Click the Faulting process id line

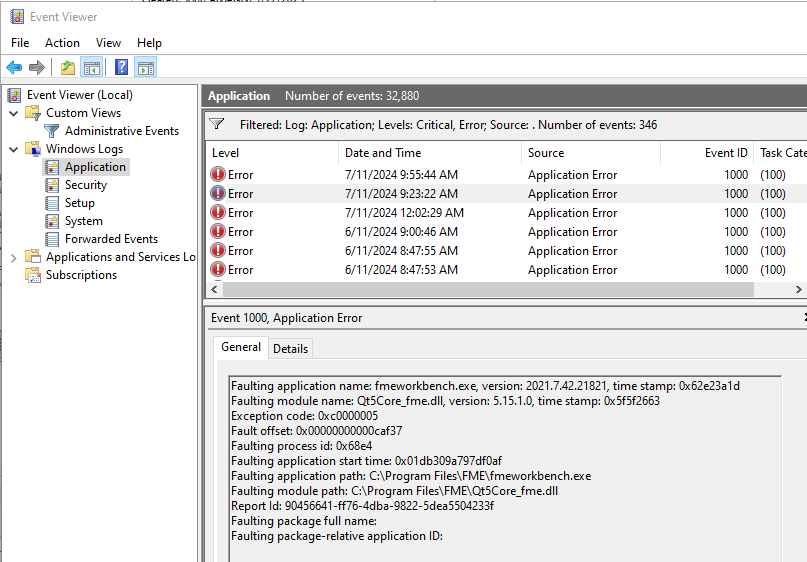pyautogui.click(x=302, y=446)
